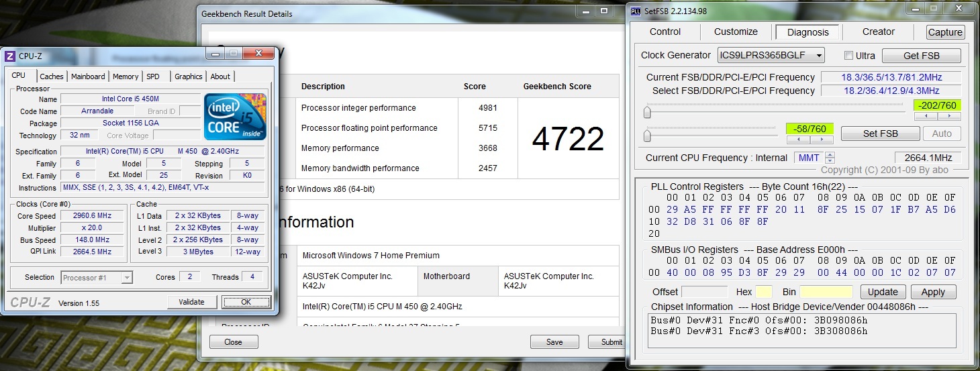Click the MMT spinner down arrow

click(830, 160)
